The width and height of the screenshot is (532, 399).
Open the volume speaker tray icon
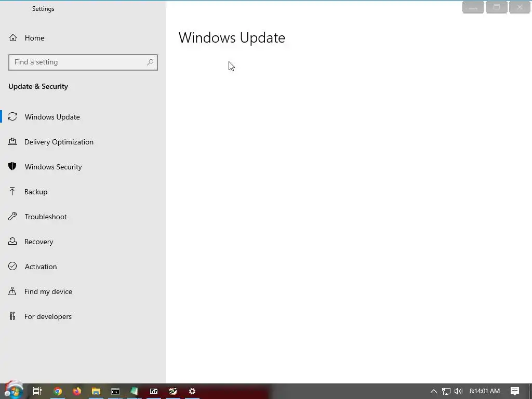coord(458,391)
